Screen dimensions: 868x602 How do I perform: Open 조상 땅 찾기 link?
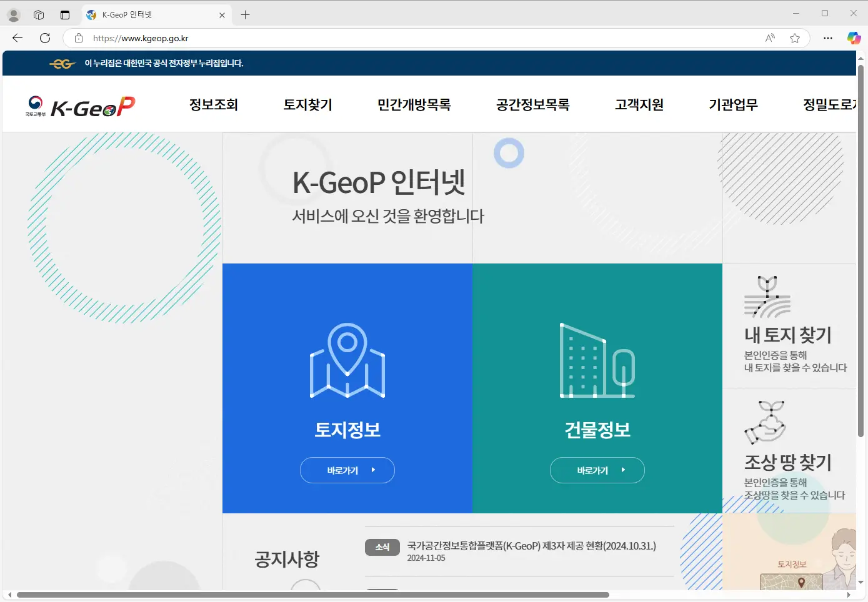pos(787,463)
